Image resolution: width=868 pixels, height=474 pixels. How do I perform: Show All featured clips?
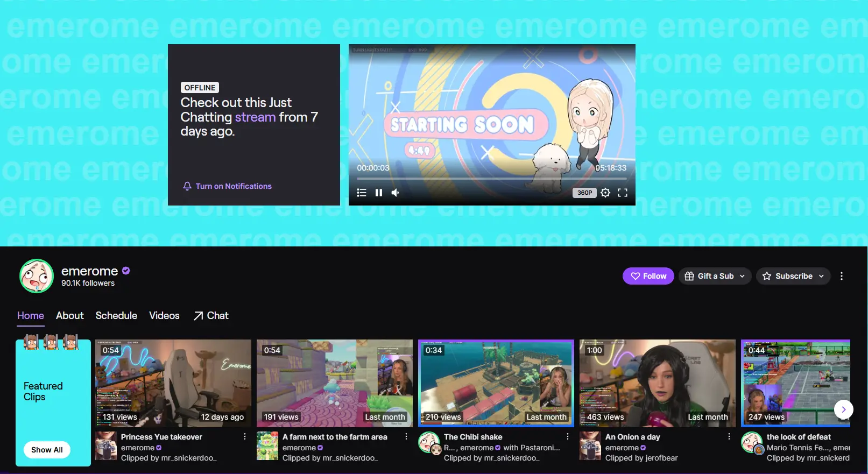pyautogui.click(x=47, y=450)
